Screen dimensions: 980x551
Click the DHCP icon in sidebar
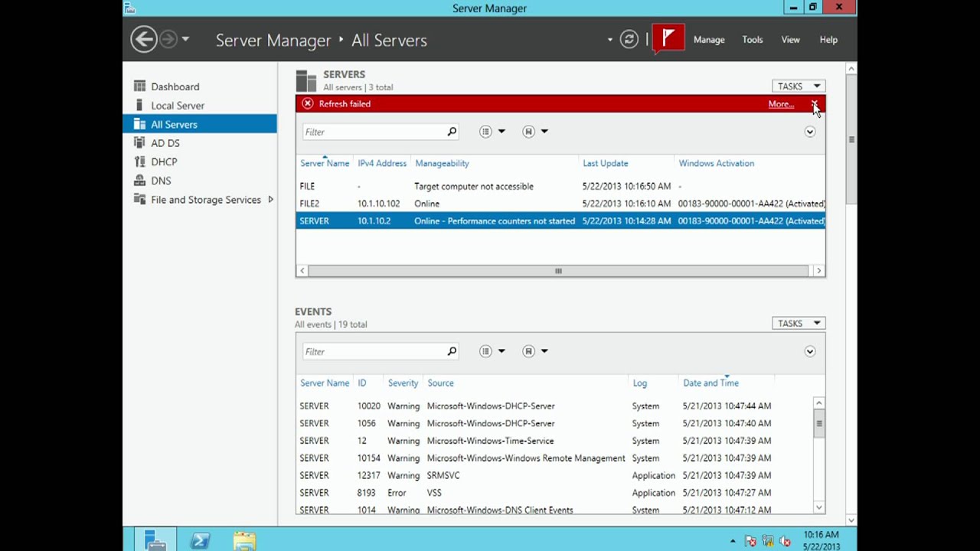pos(139,161)
